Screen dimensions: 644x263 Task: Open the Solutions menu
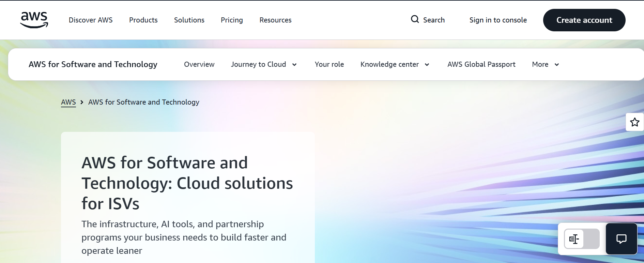[189, 20]
